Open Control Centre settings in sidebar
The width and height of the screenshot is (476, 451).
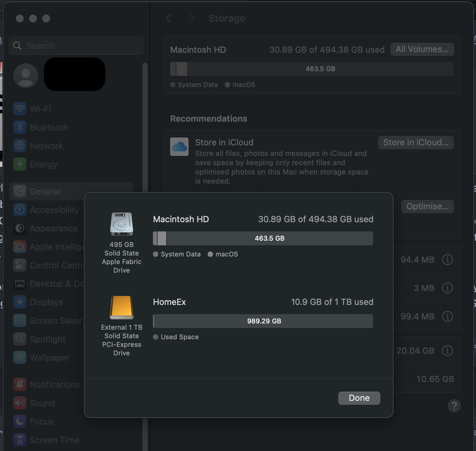47,265
